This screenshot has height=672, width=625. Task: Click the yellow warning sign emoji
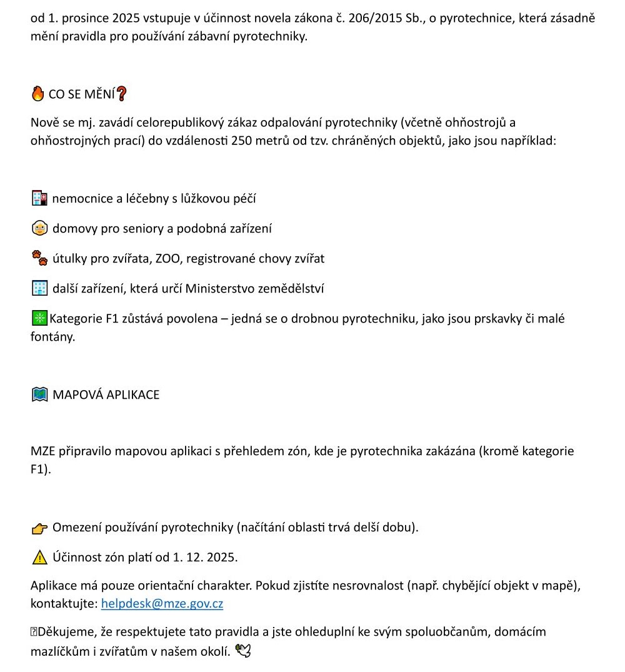point(39,557)
